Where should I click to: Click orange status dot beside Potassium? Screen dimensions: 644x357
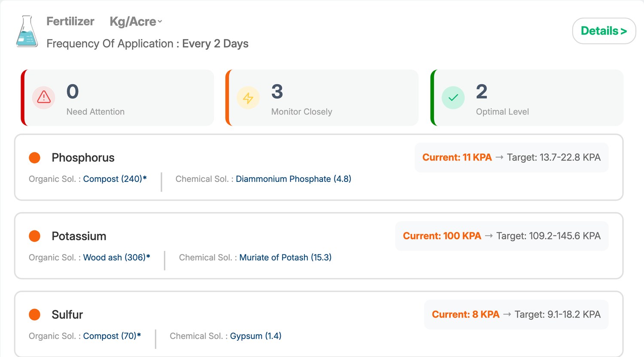(x=34, y=236)
